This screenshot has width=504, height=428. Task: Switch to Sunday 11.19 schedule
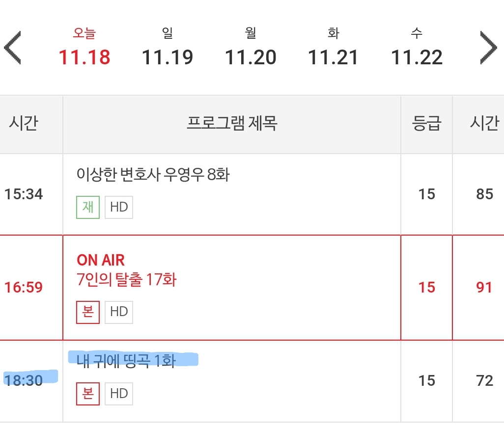[168, 47]
